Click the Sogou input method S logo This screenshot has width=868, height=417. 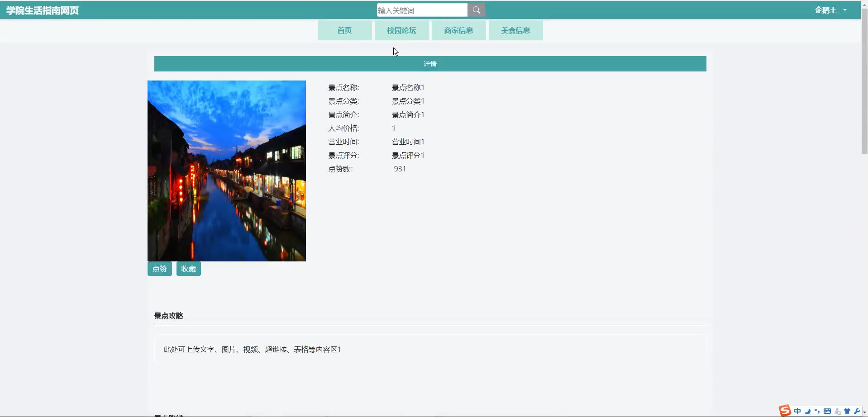point(785,411)
